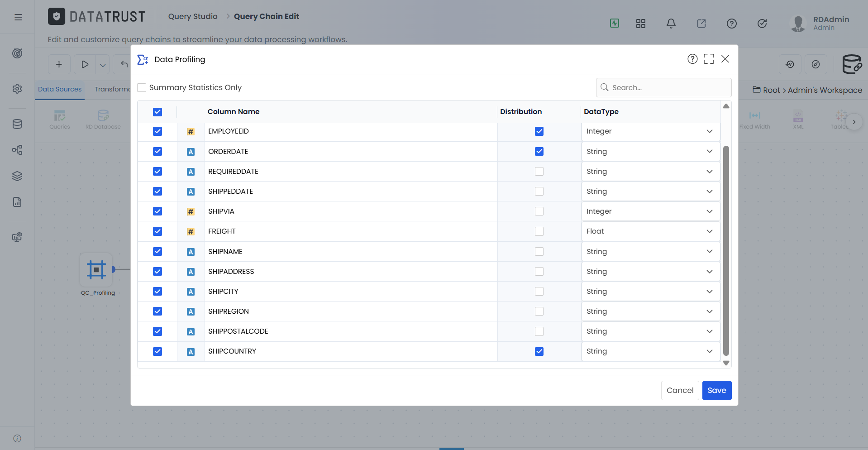Focus the column Search field
The height and width of the screenshot is (450, 868).
coord(663,87)
